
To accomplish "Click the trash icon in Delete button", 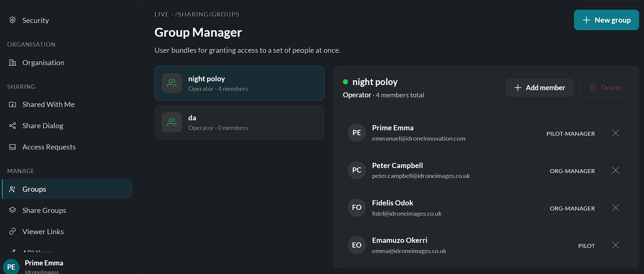I will [593, 87].
